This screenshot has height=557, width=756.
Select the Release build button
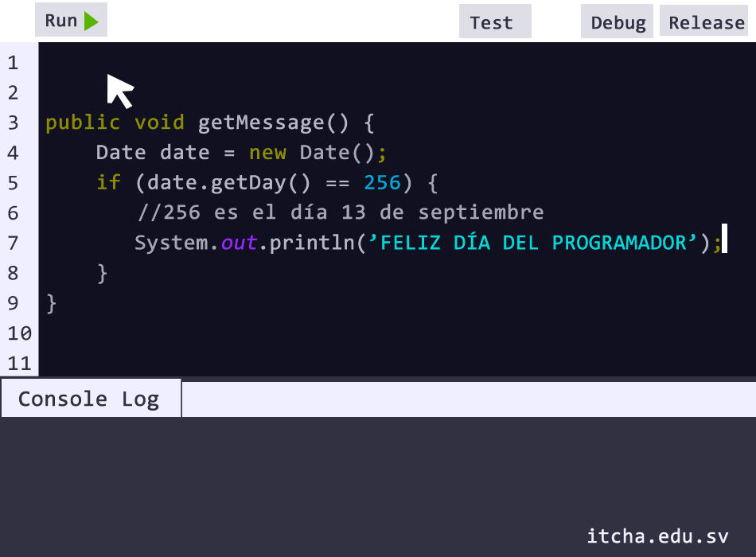[706, 22]
